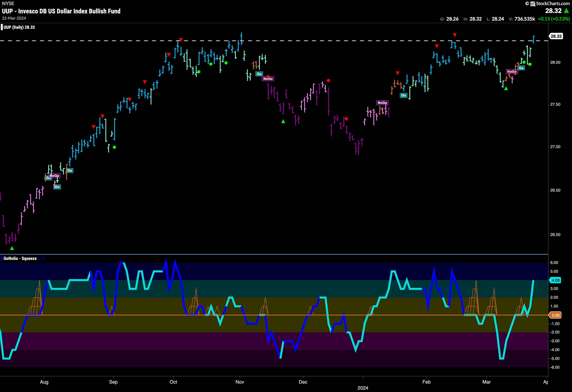Click the "Nov" date axis label

click(x=239, y=382)
